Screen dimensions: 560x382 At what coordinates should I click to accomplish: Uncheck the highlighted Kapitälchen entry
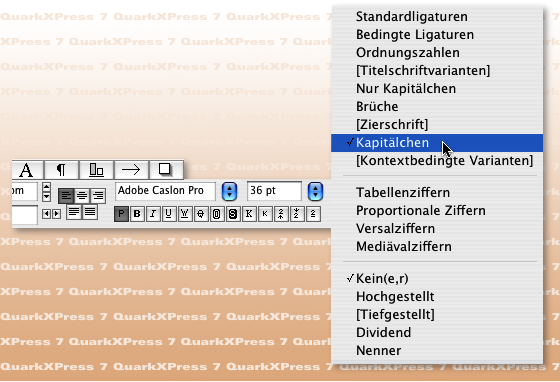tap(437, 143)
